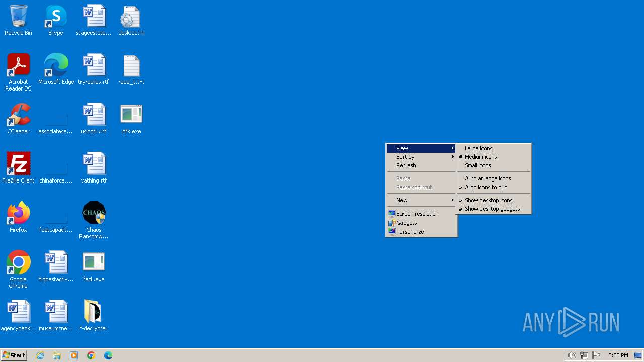Choose Refresh in the context menu

(421, 165)
